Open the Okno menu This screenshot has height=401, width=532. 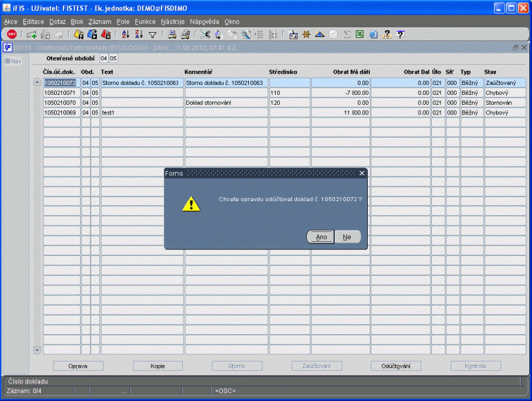tap(232, 22)
